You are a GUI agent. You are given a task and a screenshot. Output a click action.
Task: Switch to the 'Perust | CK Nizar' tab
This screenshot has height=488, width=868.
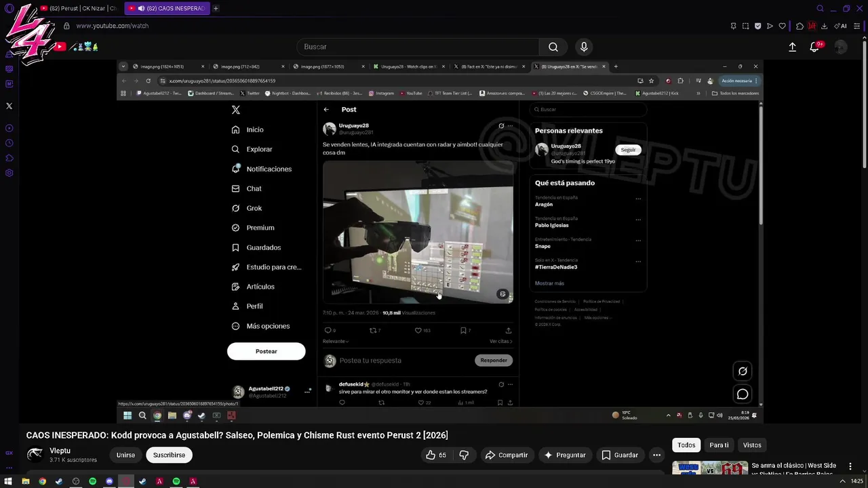(x=79, y=9)
